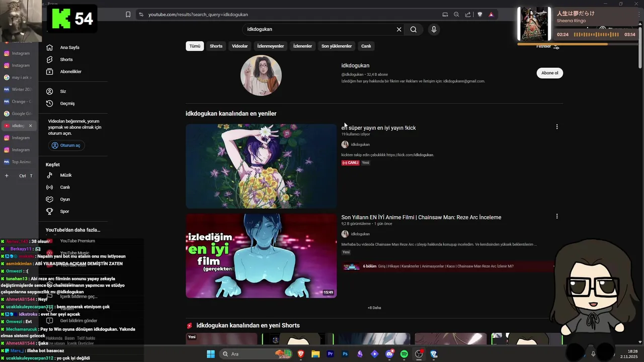Play the live stream thumbnail with flowers
The width and height of the screenshot is (644, 362).
coord(261,166)
